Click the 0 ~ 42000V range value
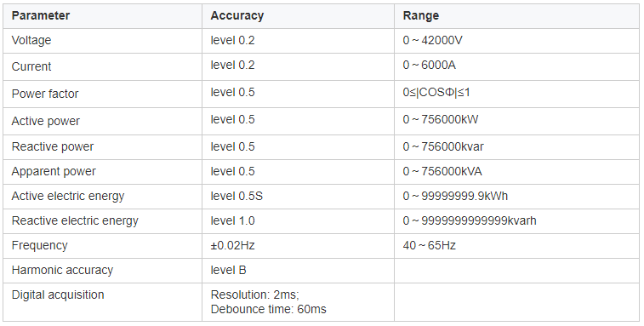The height and width of the screenshot is (326, 644). point(432,40)
